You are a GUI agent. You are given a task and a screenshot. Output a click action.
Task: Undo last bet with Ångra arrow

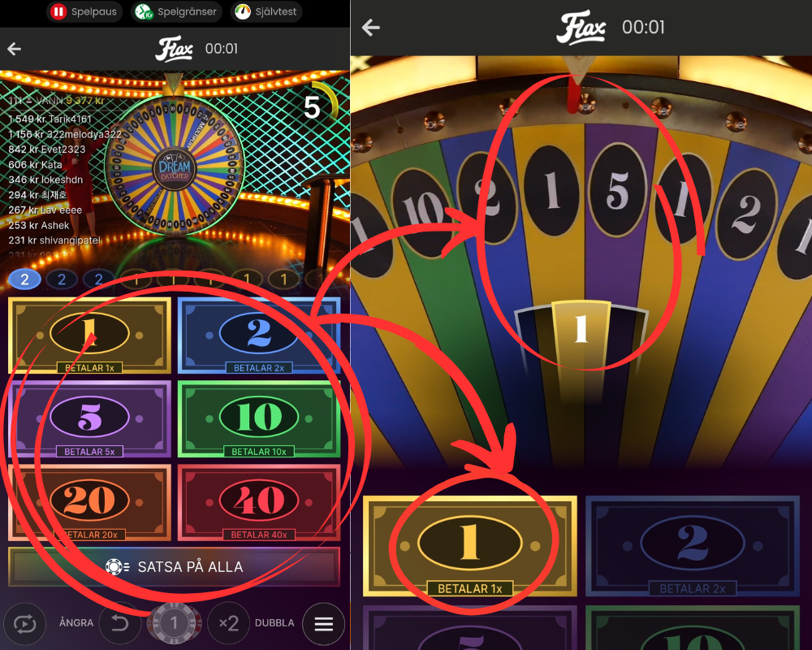pyautogui.click(x=120, y=623)
